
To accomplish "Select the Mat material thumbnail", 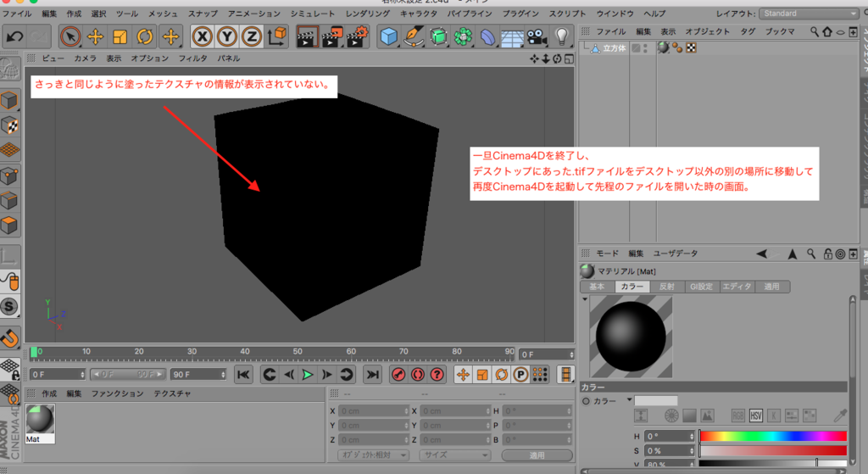I will point(39,419).
